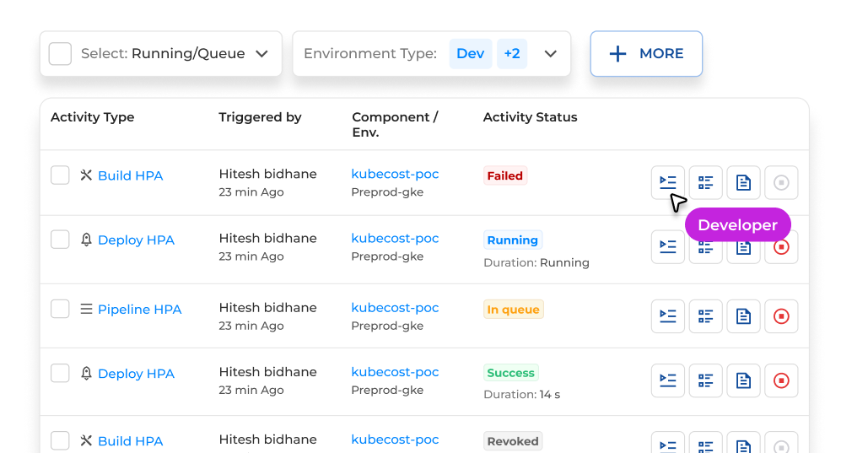Open logs icon in the In queue row

(667, 316)
